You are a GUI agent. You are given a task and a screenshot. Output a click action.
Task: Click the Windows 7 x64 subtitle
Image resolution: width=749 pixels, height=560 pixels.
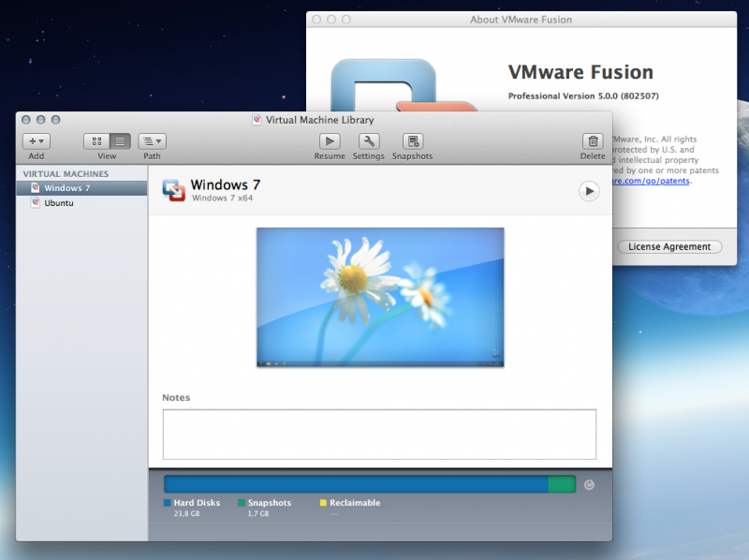[x=223, y=198]
